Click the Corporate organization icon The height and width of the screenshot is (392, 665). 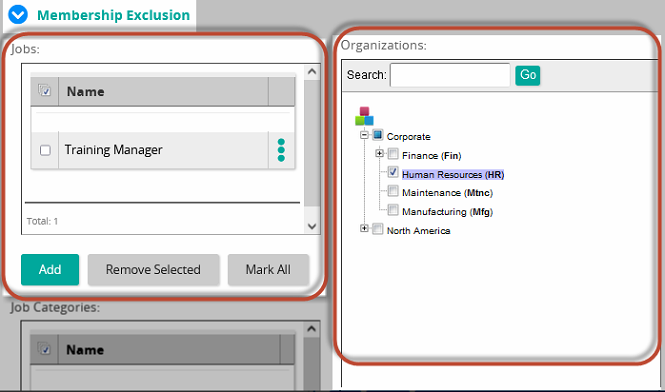point(377,135)
